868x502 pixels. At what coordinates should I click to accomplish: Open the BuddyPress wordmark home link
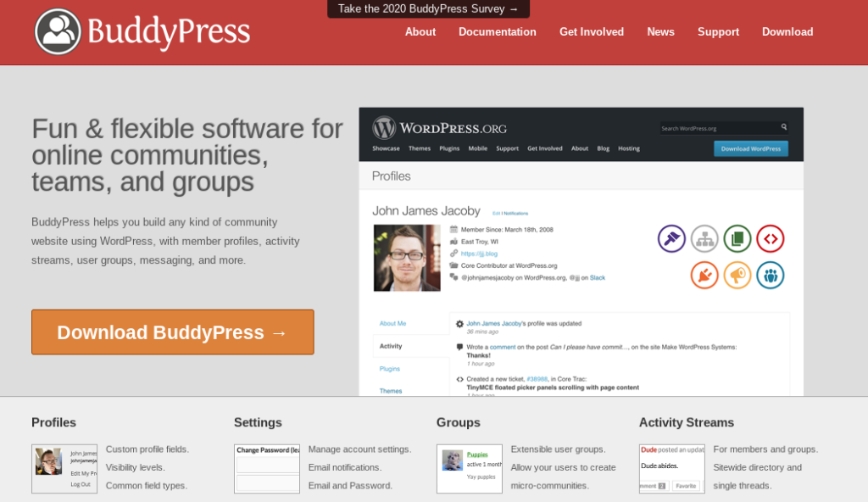[169, 31]
